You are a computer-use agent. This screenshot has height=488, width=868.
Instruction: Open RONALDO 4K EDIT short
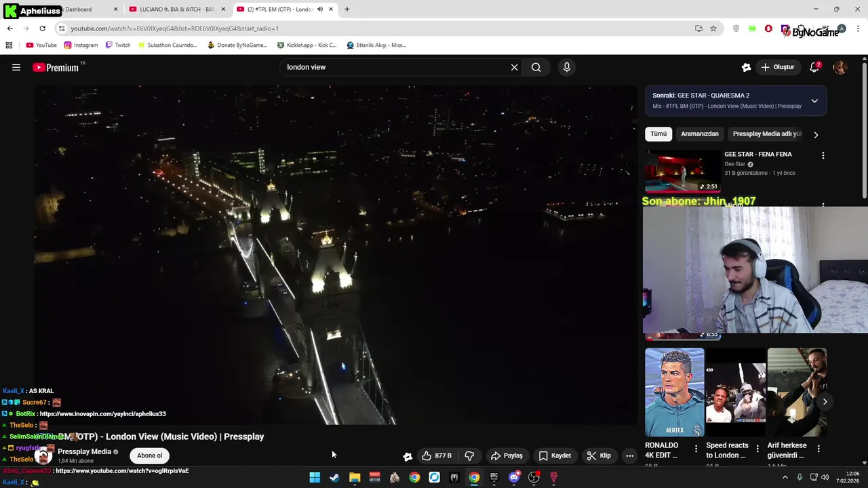pyautogui.click(x=675, y=392)
